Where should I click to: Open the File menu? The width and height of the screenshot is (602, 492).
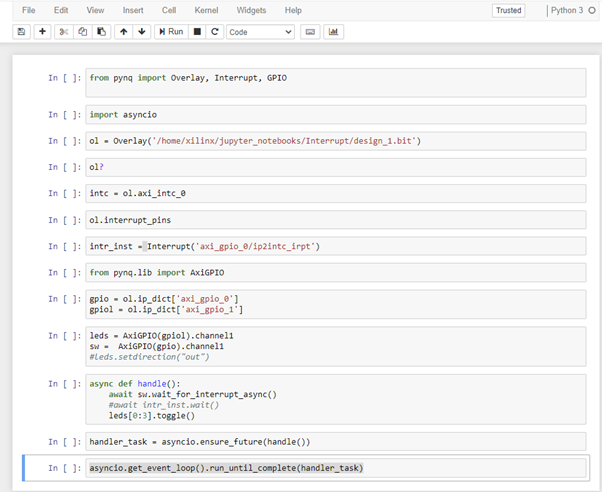click(x=29, y=10)
